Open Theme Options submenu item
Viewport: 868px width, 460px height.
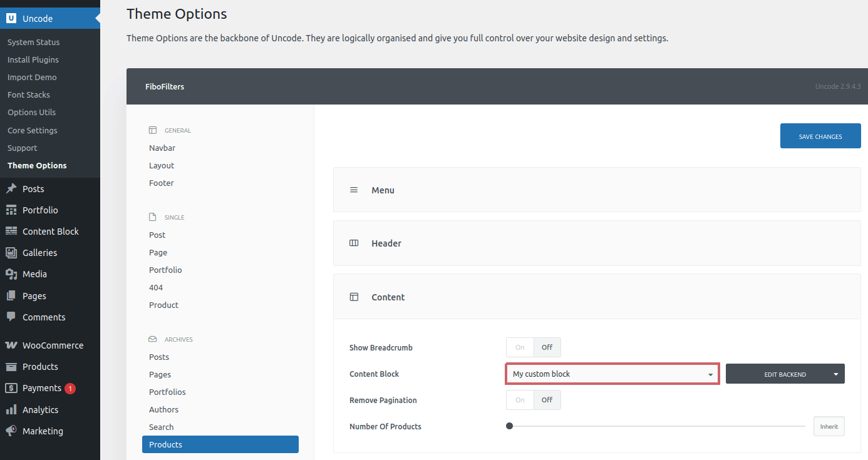(37, 165)
